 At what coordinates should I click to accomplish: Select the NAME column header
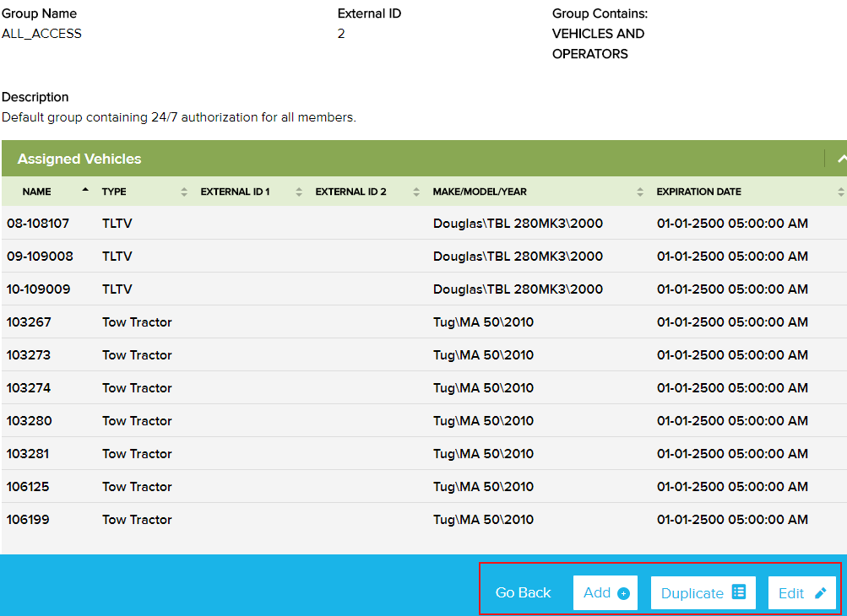(37, 192)
